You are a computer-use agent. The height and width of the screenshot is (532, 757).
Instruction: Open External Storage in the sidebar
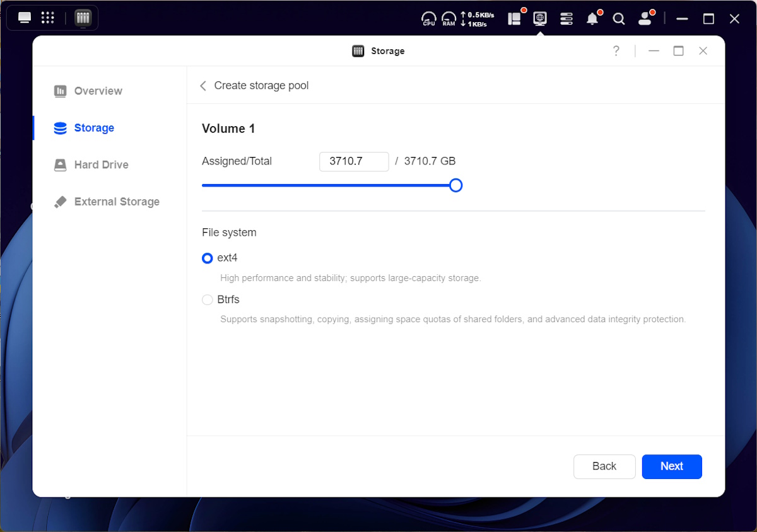(116, 202)
